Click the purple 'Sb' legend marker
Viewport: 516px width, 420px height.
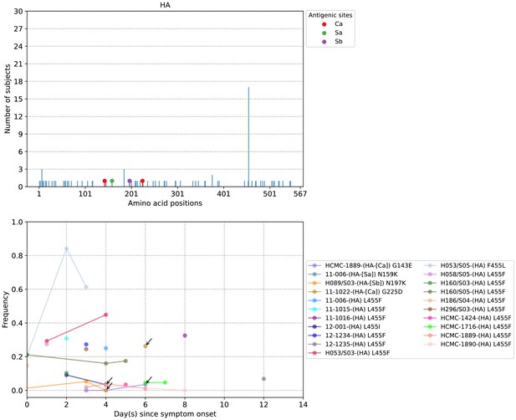point(324,42)
